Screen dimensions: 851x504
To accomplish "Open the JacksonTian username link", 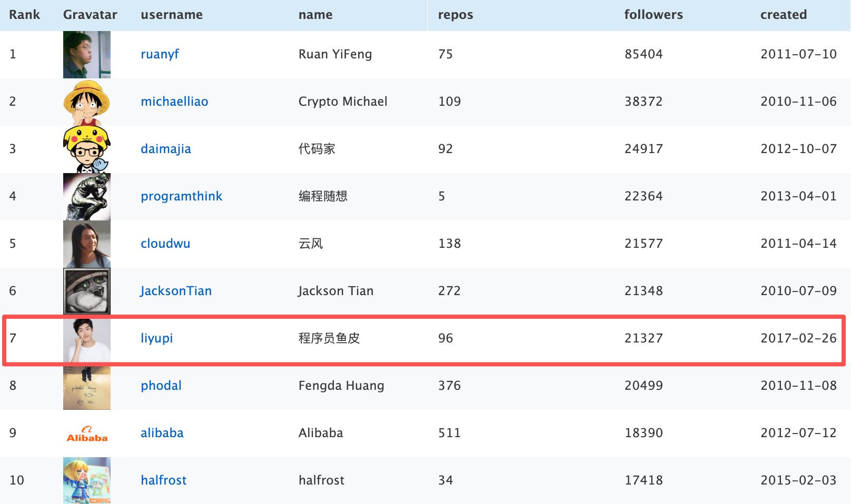I will click(x=176, y=291).
